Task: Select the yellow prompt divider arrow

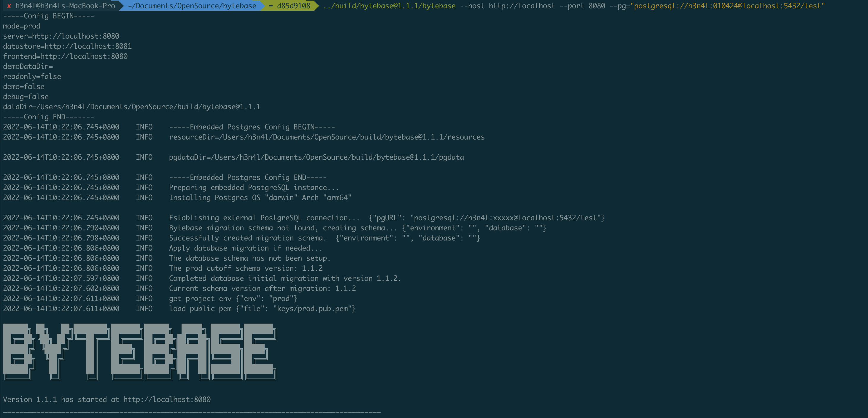Action: pos(317,6)
